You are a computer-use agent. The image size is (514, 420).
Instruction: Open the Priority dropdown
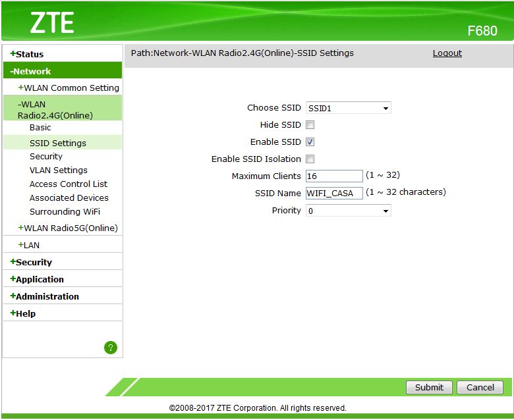348,211
